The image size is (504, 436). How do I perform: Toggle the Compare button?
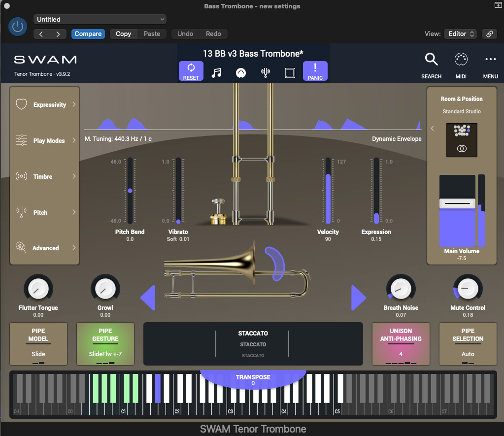(88, 34)
